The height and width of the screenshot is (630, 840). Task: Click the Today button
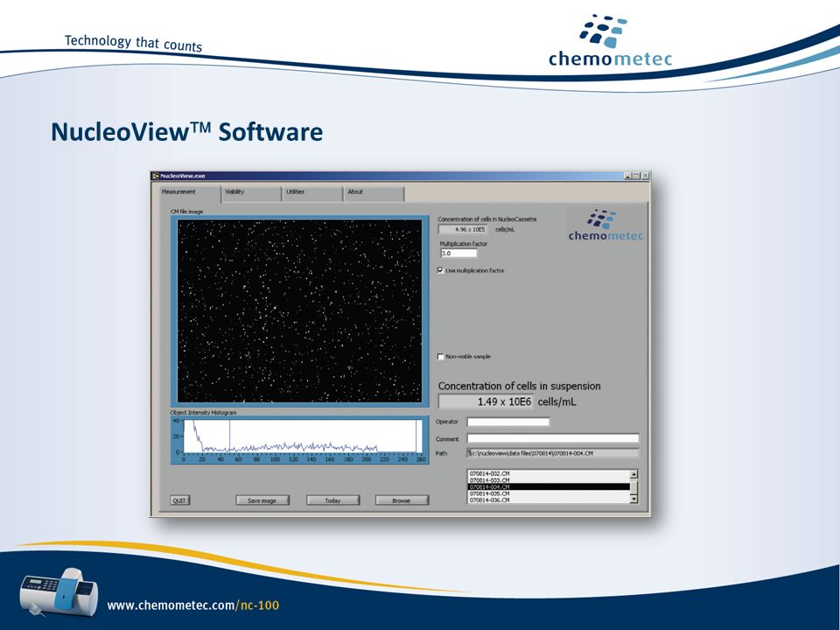tap(332, 500)
